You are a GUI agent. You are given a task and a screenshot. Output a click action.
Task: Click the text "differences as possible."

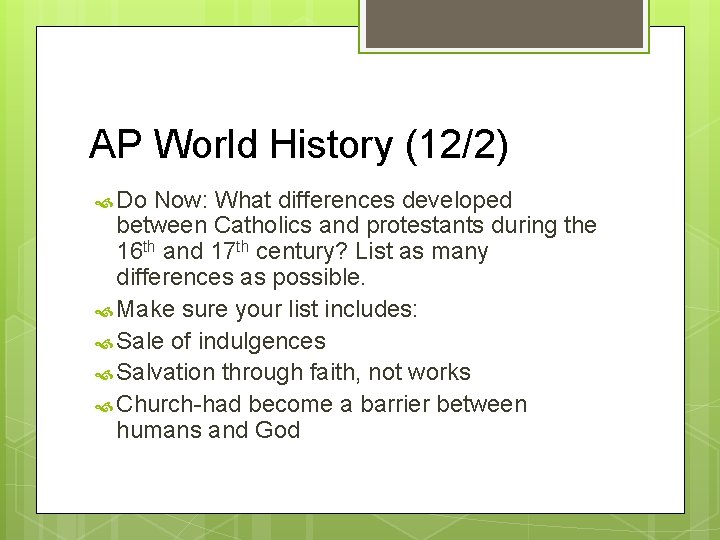(x=241, y=277)
